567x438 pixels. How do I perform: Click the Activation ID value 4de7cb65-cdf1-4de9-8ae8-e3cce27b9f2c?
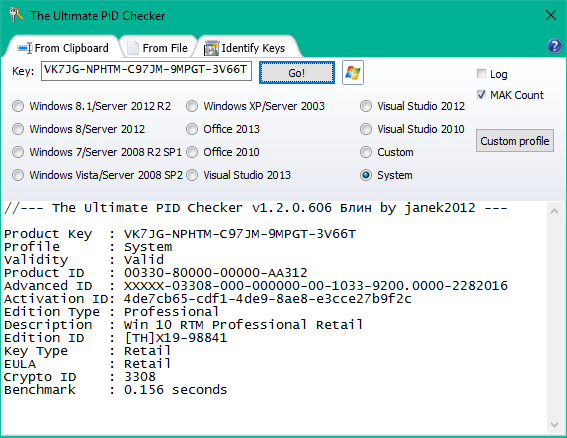pos(268,299)
